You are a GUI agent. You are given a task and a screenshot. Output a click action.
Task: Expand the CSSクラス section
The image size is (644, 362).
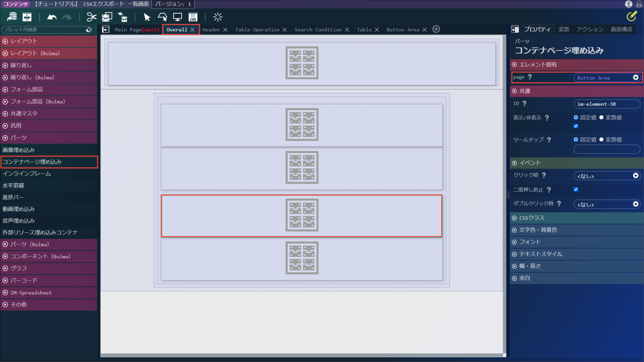(577, 218)
